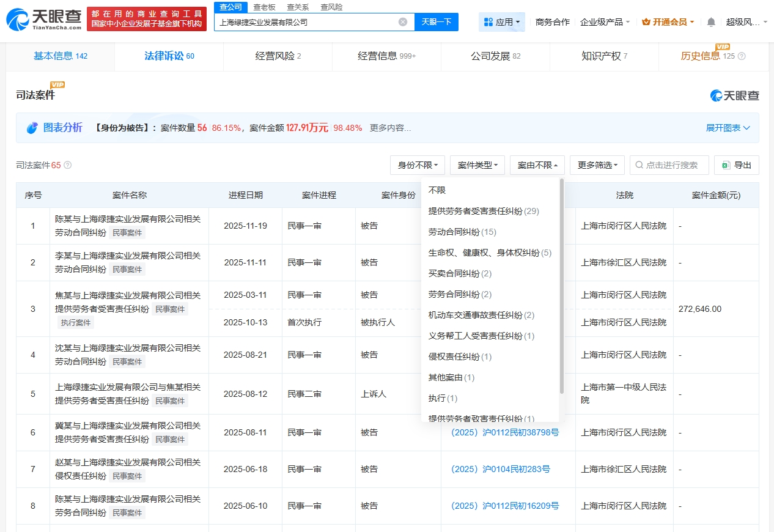This screenshot has width=774, height=532.
Task: Open the 案件类型 filter dropdown
Action: coord(477,165)
